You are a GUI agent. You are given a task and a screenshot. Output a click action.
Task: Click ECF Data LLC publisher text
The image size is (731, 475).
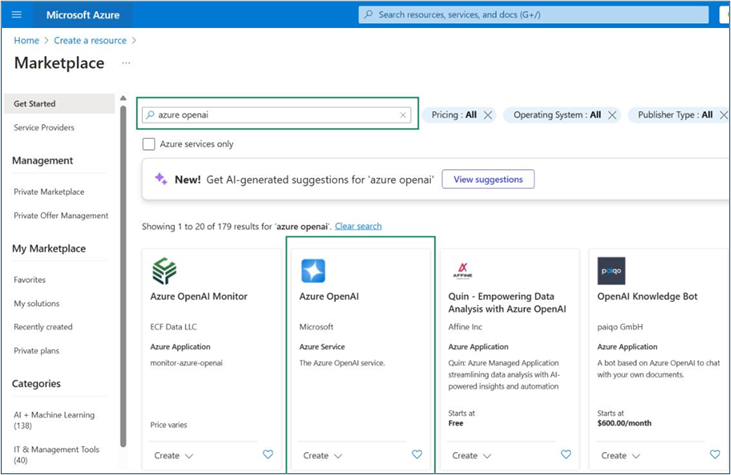pyautogui.click(x=173, y=327)
